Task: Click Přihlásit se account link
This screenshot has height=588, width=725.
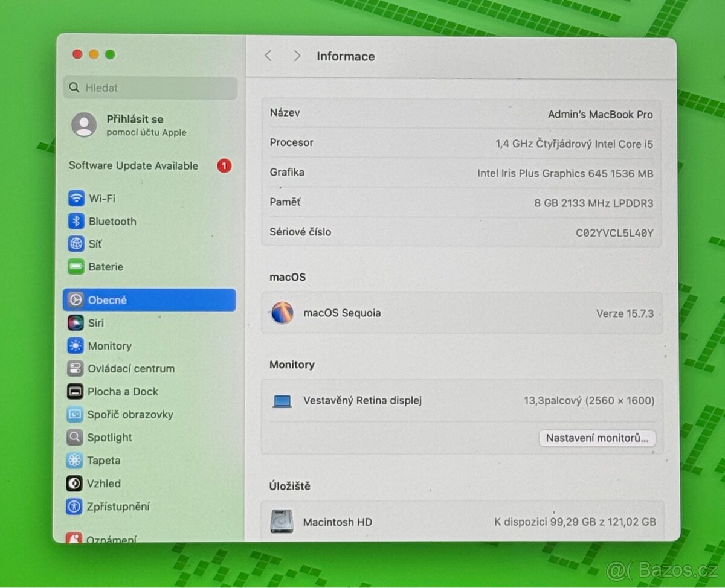Action: coord(135,119)
